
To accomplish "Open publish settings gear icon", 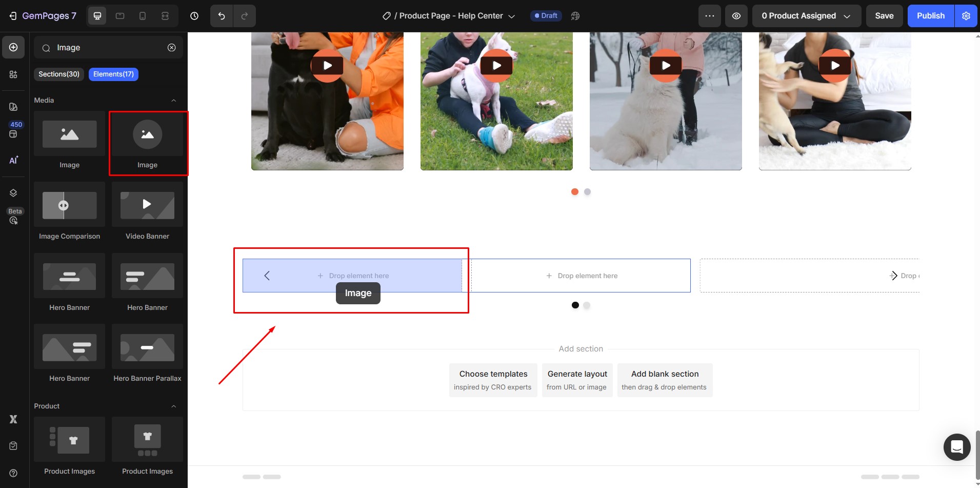I will pyautogui.click(x=966, y=16).
